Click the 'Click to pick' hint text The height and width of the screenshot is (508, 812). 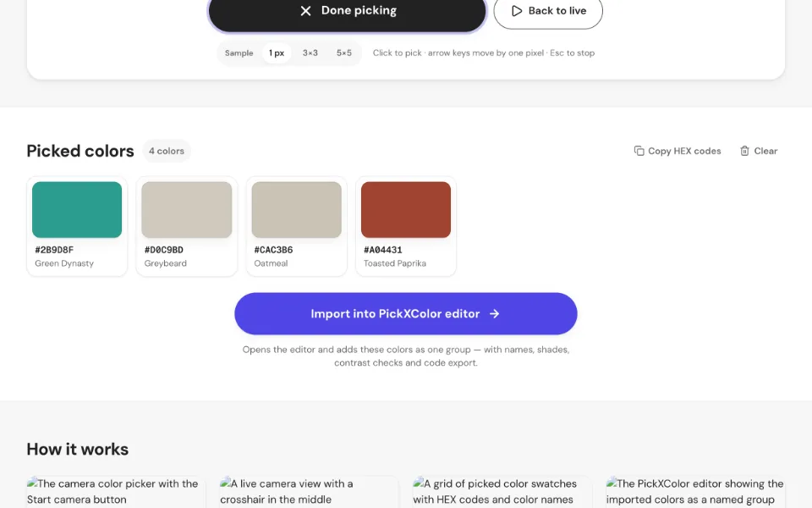[x=484, y=52]
